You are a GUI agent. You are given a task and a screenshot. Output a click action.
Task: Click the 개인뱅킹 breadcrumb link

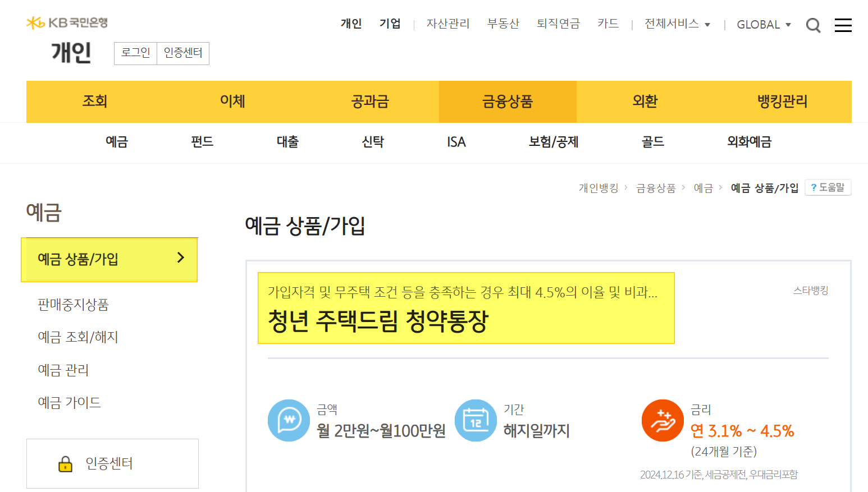(x=599, y=188)
